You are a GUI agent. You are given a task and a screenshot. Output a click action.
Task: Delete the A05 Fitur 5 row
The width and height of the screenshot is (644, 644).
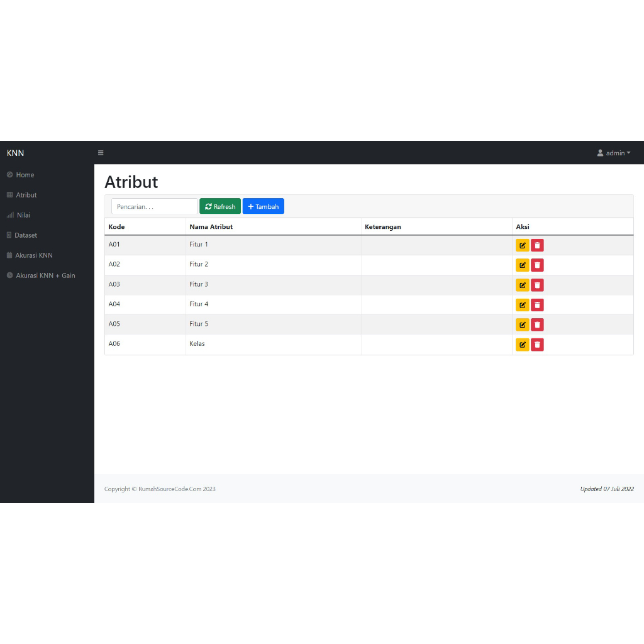(x=537, y=325)
